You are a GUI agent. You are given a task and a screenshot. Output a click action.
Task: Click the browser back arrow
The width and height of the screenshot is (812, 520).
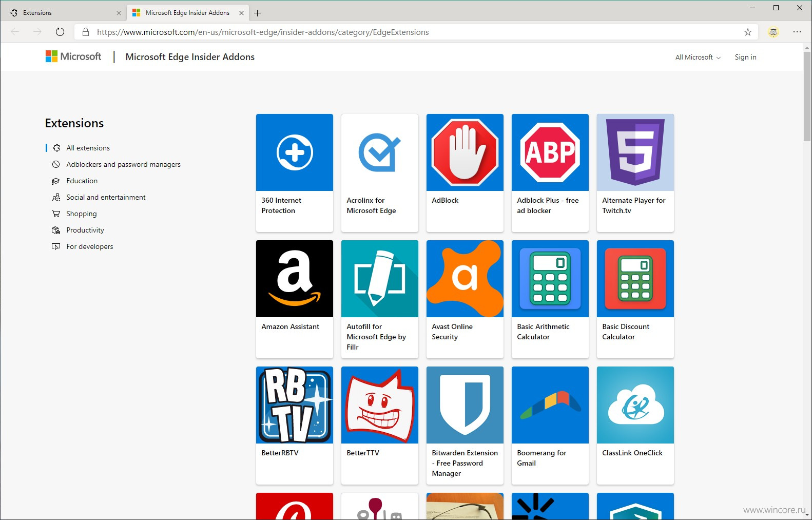click(15, 32)
